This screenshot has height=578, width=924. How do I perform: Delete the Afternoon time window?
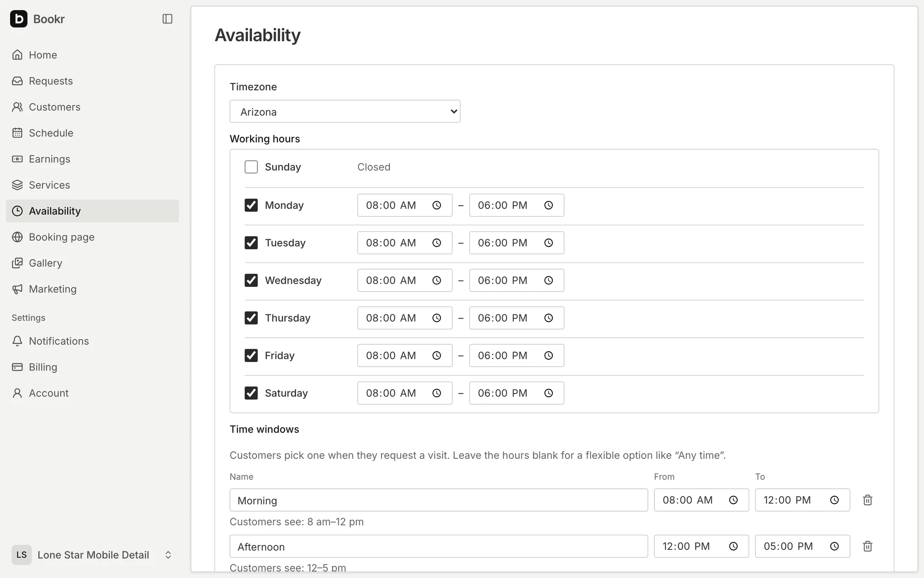867,546
